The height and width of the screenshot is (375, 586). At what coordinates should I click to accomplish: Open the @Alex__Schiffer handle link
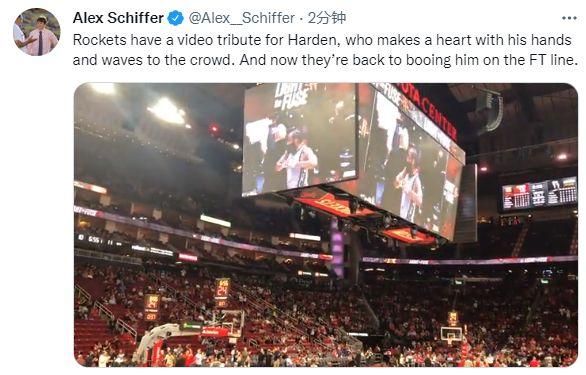(x=242, y=18)
